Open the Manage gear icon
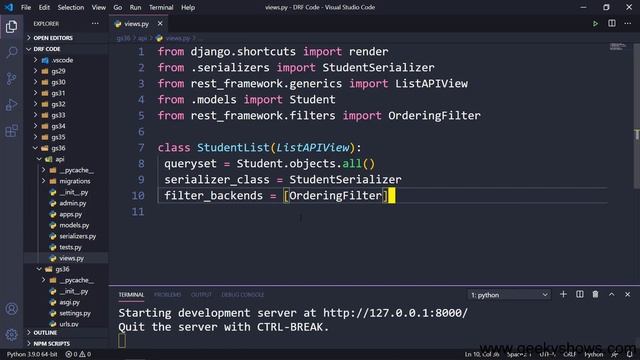Screen dimensions: 640x360 pos(11,335)
